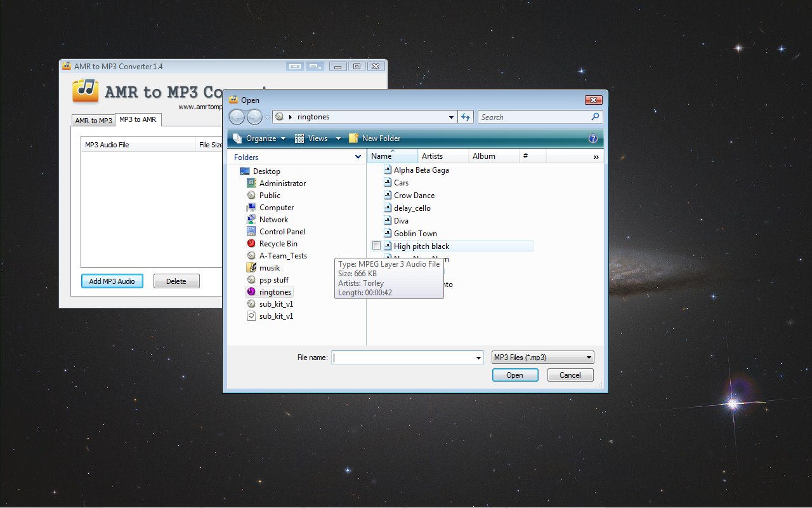Click the MP3 Audio File column header
Viewport: 812px width, 508px height.
139,145
